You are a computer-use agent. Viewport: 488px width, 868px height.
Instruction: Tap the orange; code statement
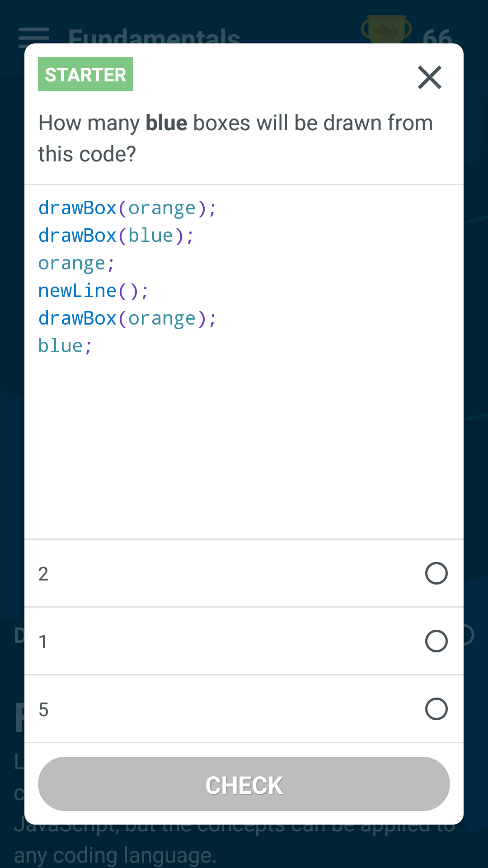point(76,263)
